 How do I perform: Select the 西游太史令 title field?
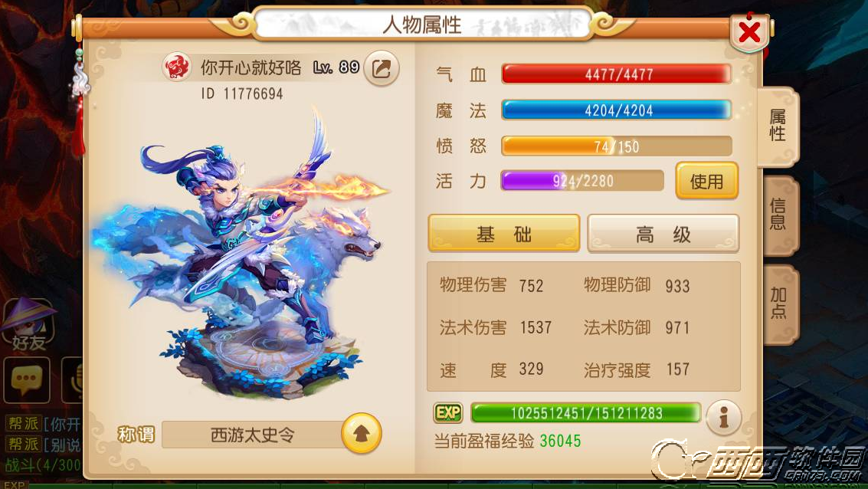click(252, 435)
